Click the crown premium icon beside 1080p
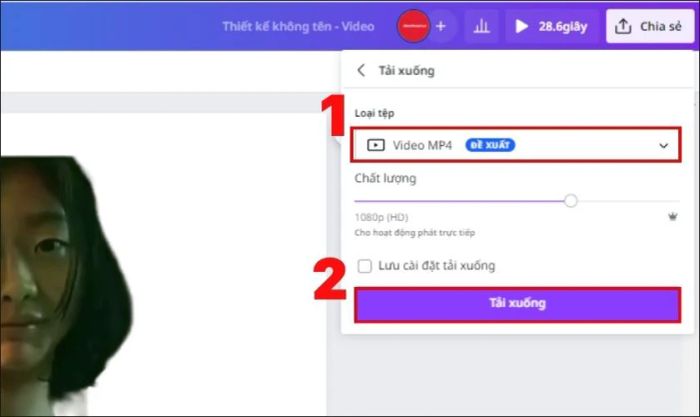Viewport: 700px width, 417px height. click(x=672, y=217)
